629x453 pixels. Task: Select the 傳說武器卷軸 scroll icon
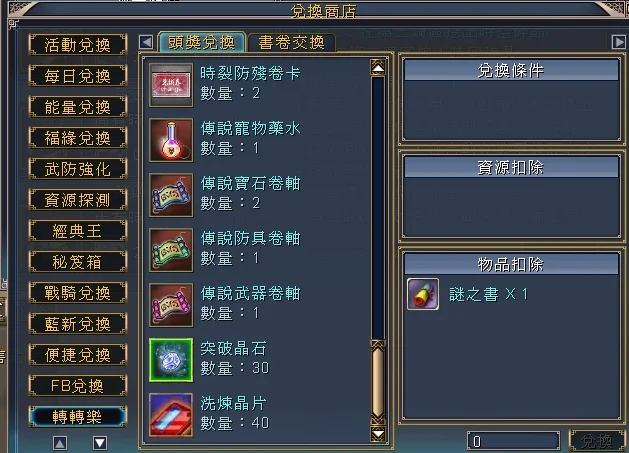point(171,305)
